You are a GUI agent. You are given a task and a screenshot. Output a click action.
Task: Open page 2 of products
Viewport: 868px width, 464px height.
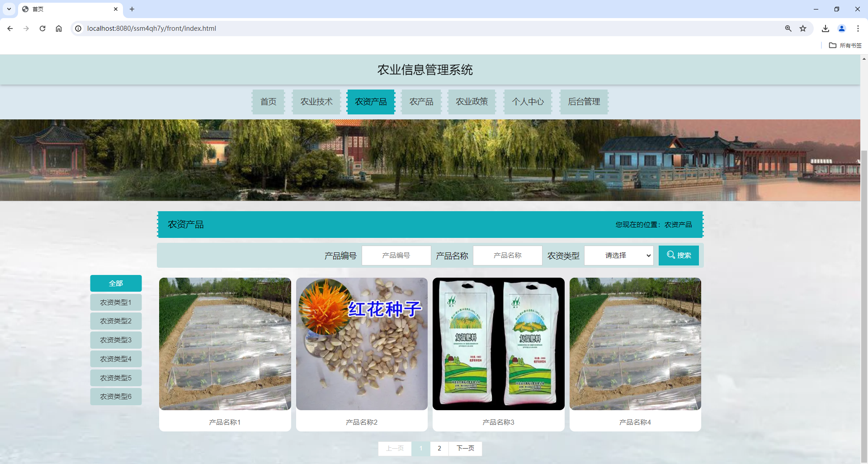click(439, 448)
